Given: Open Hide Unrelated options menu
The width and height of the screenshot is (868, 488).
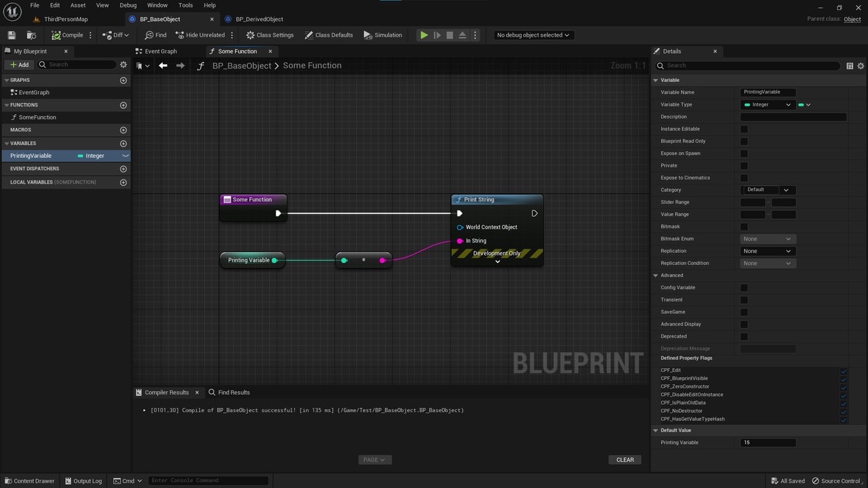Looking at the screenshot, I should tap(232, 35).
